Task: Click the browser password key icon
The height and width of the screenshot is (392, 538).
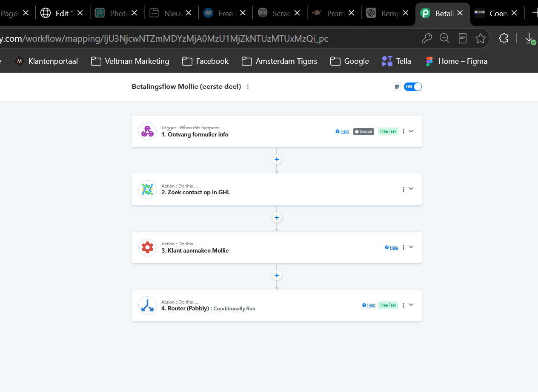Action: click(x=426, y=39)
